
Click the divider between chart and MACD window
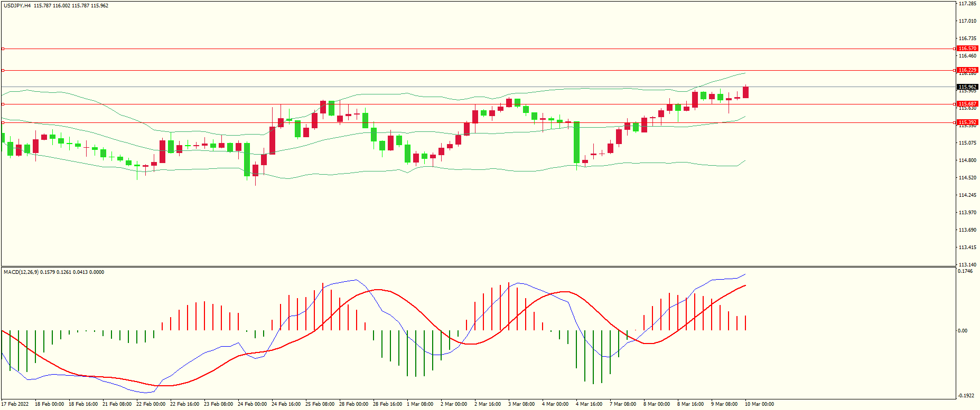pos(475,266)
